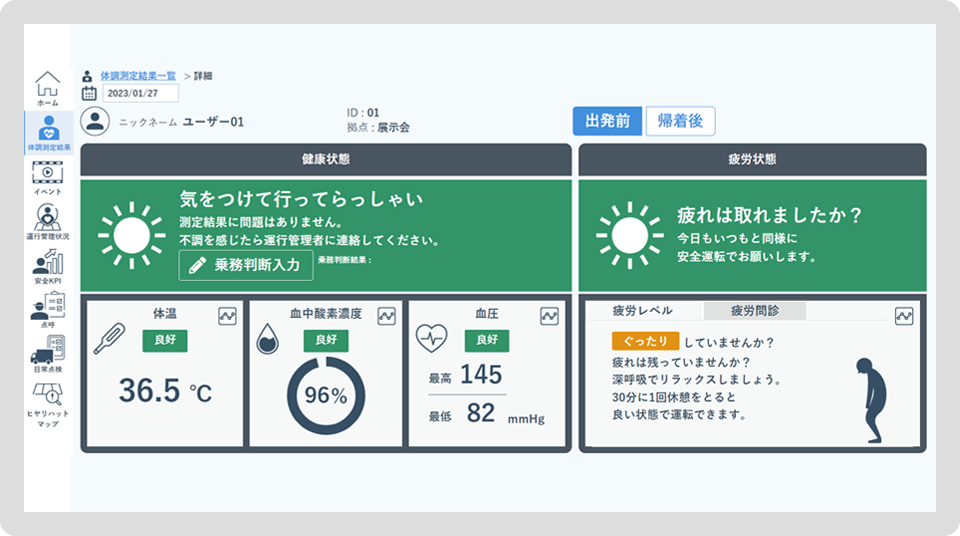Click the ID : 01 text

tap(363, 113)
